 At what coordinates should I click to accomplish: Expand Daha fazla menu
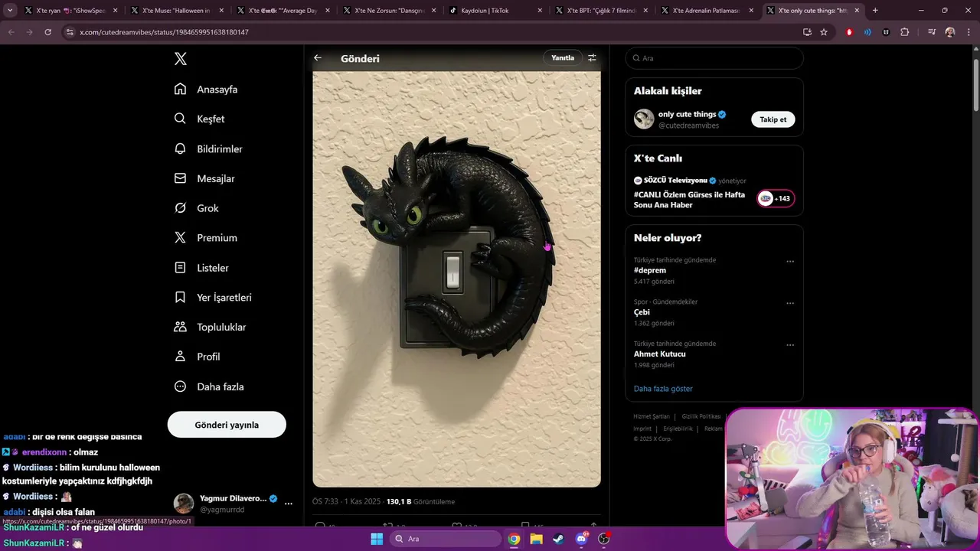[x=209, y=386]
